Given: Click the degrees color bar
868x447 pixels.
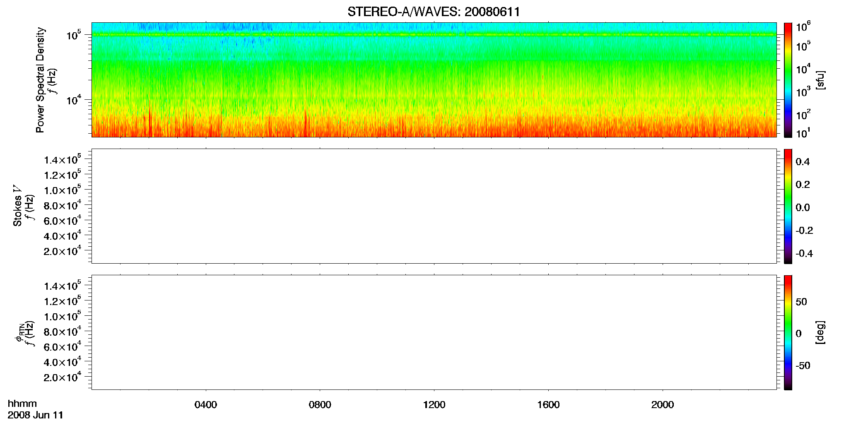Looking at the screenshot, I should point(788,332).
